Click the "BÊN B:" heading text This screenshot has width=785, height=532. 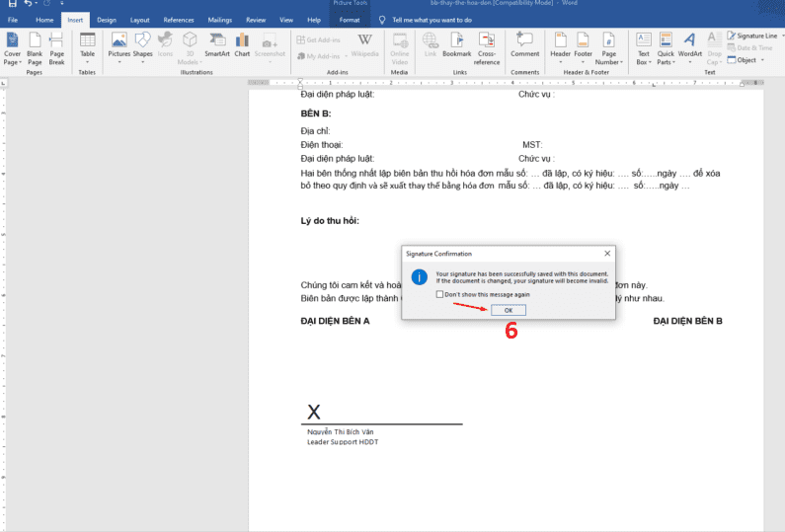315,114
